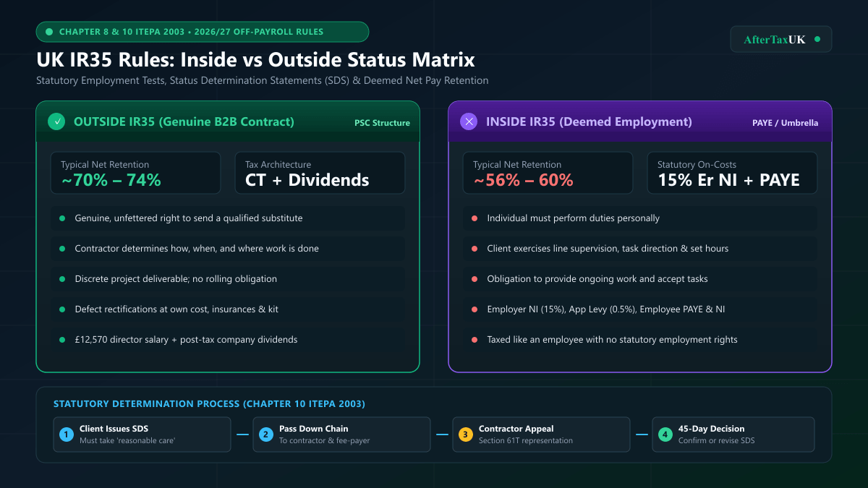Viewport: 868px width, 488px height.
Task: Open the 45-Day Decision step card
Action: coord(733,435)
